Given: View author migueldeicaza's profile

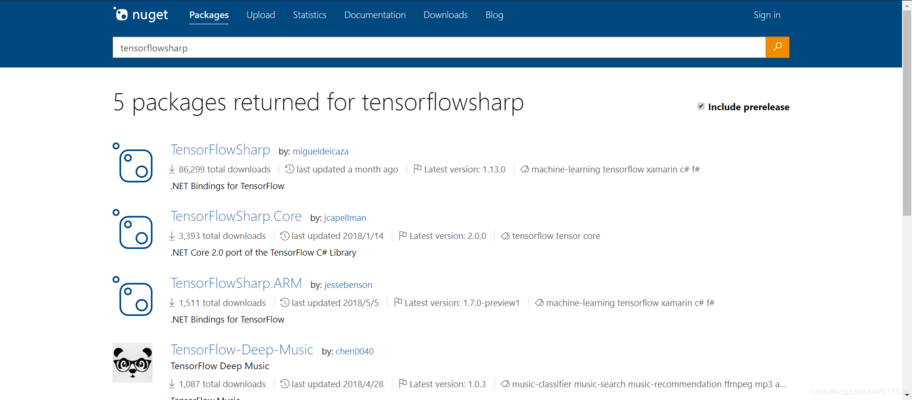Looking at the screenshot, I should coord(322,151).
